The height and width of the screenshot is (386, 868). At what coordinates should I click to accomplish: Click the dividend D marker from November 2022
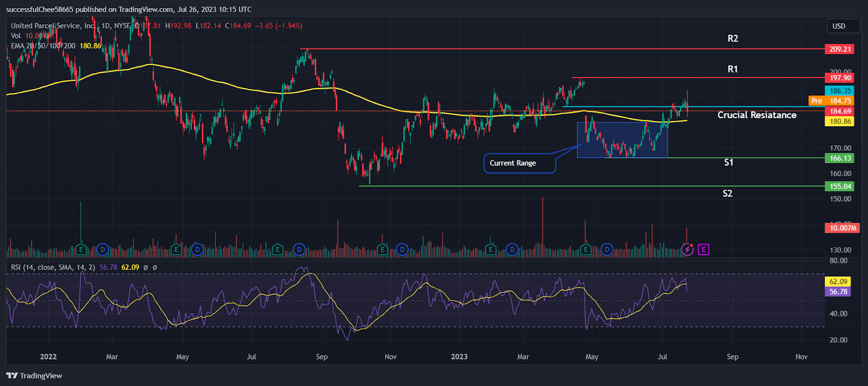[402, 250]
